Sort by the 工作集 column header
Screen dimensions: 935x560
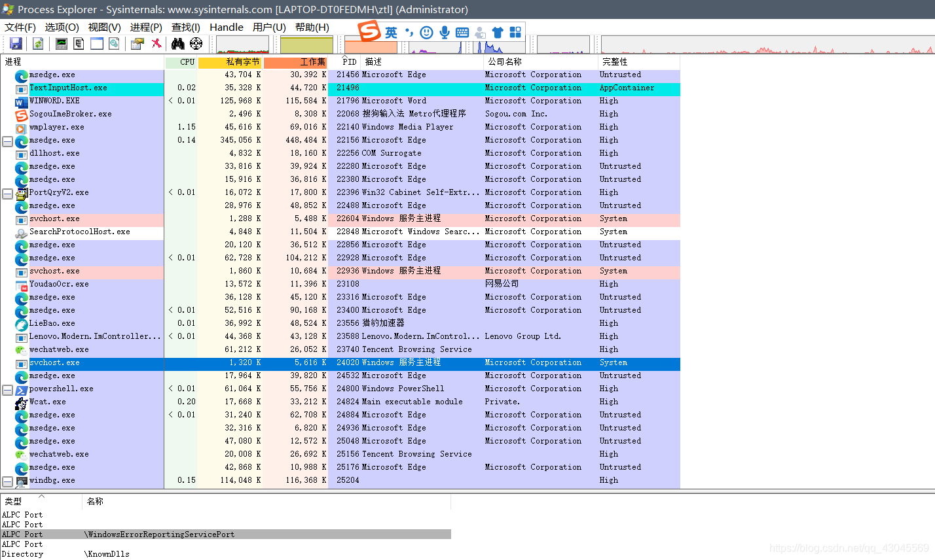tap(295, 61)
